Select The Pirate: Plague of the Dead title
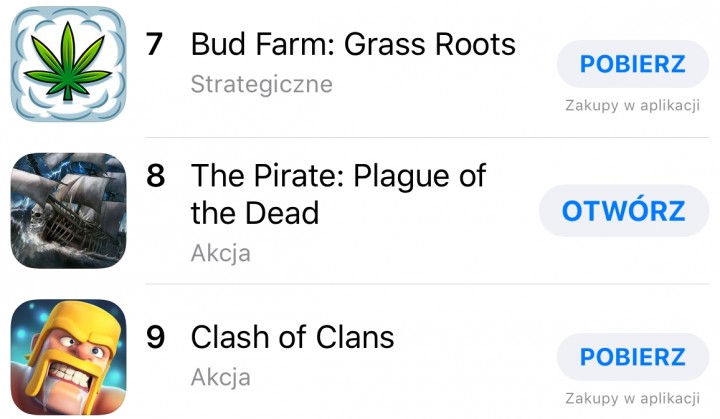This screenshot has width=720, height=419. pos(338,194)
